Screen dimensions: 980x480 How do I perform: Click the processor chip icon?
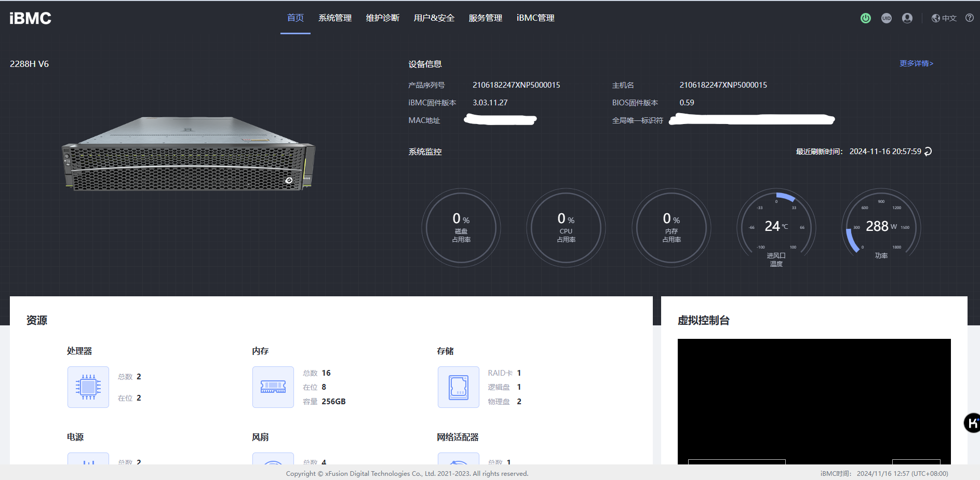(x=88, y=387)
